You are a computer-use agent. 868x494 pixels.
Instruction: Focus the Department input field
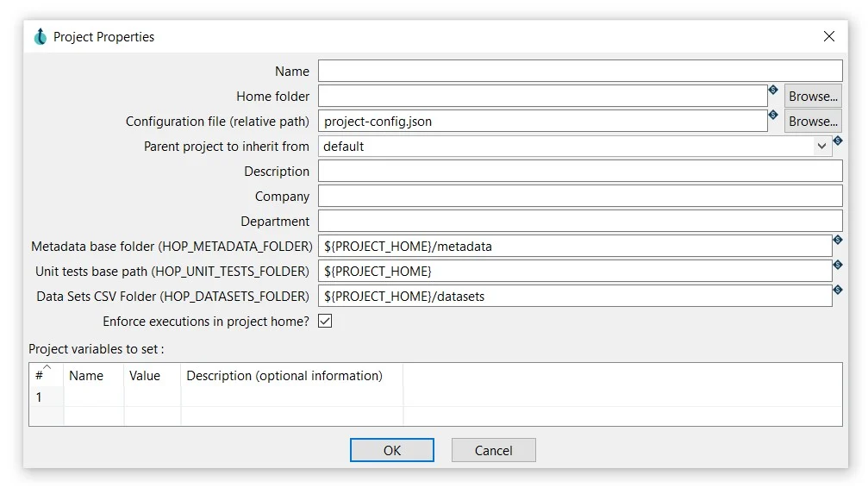[x=580, y=221]
